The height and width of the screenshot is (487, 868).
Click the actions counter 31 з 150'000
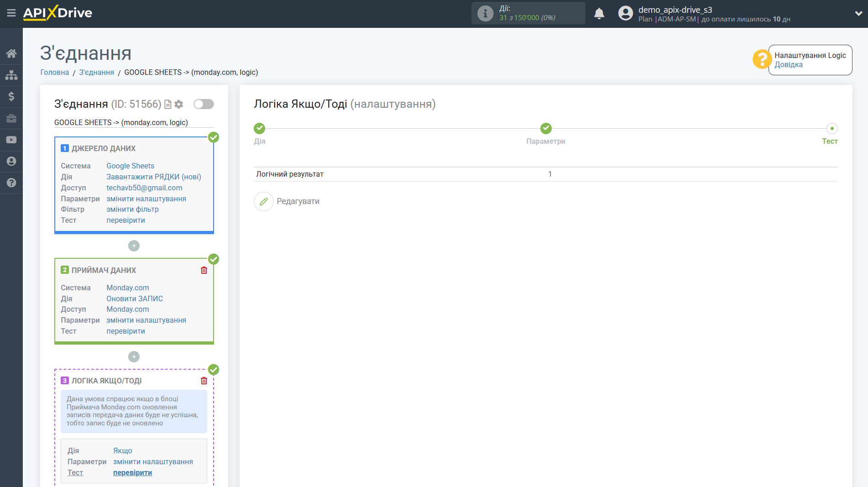[x=527, y=18]
